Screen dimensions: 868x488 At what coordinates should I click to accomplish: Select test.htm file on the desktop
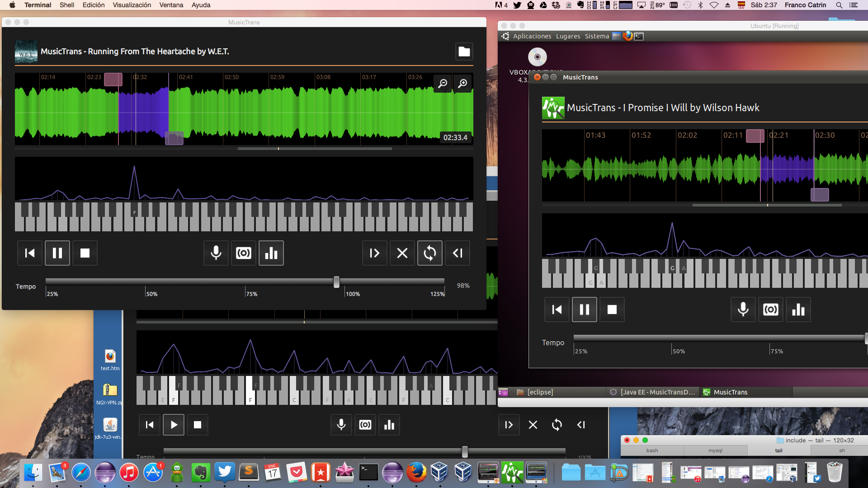click(110, 360)
